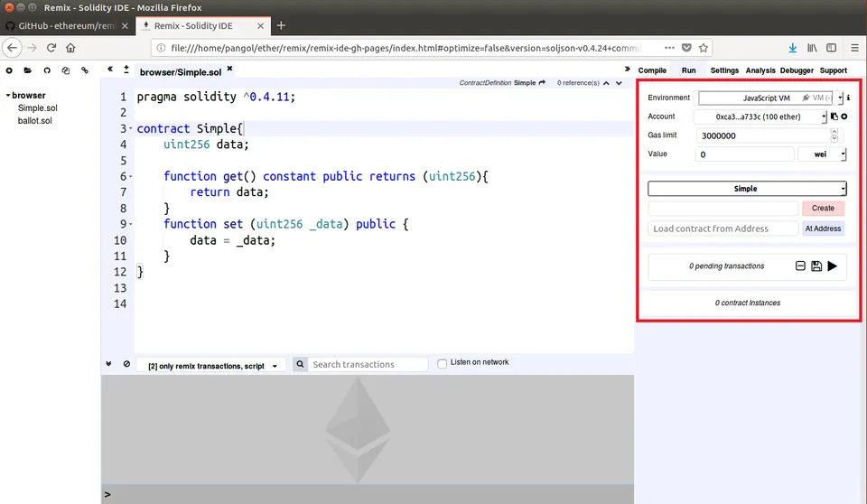Open the Firefox library icon

pos(812,48)
